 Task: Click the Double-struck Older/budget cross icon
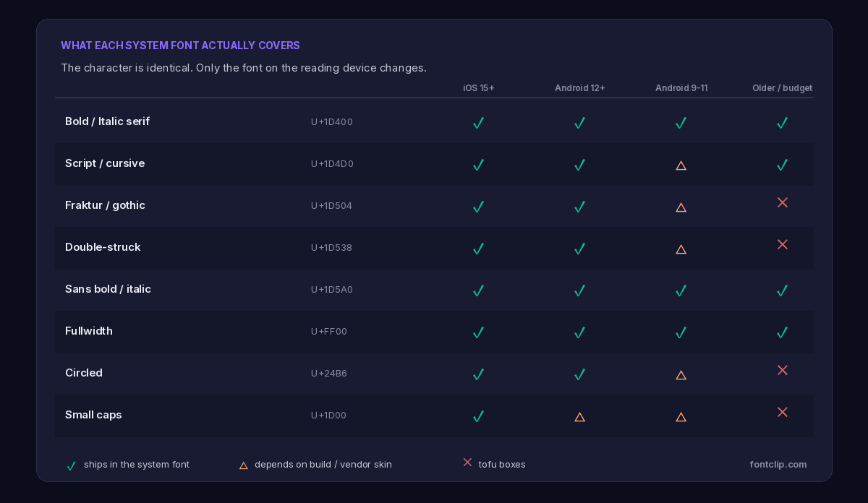pyautogui.click(x=782, y=244)
